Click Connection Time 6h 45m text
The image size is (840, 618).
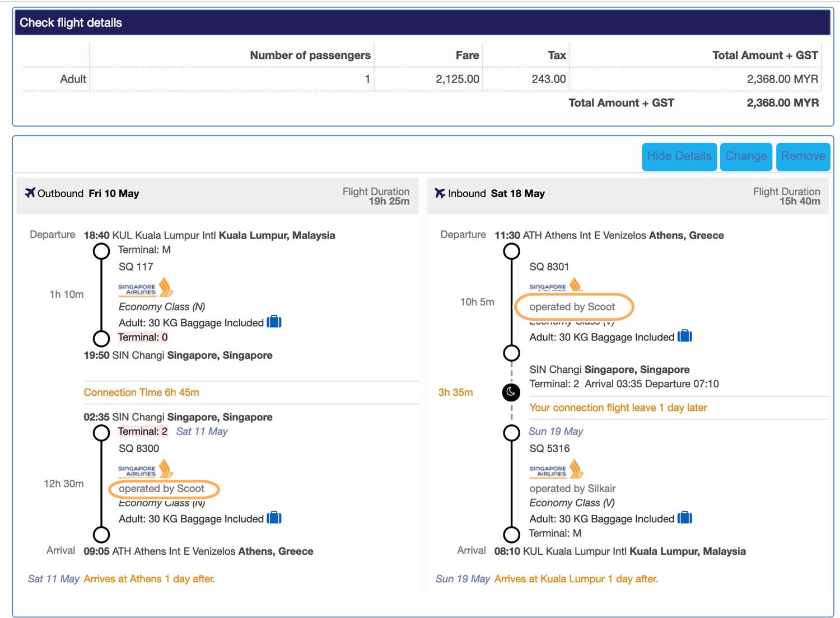click(141, 392)
